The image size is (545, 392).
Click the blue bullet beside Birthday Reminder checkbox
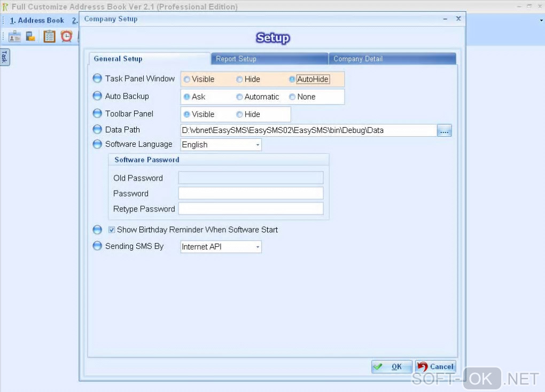[x=97, y=229]
